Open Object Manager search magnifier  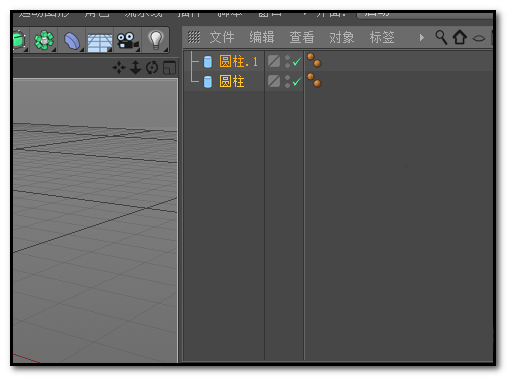click(x=441, y=37)
